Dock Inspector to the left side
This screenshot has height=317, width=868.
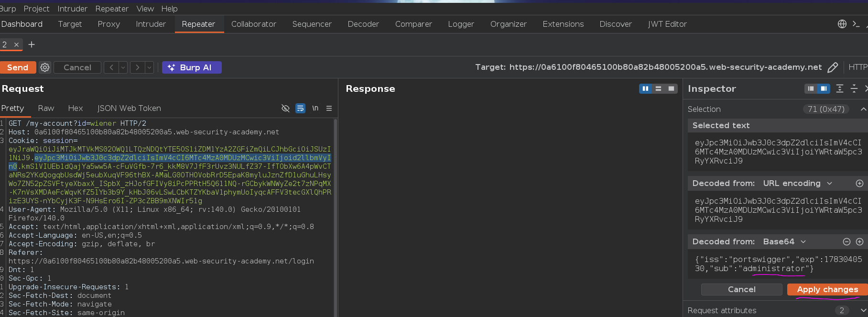point(811,88)
